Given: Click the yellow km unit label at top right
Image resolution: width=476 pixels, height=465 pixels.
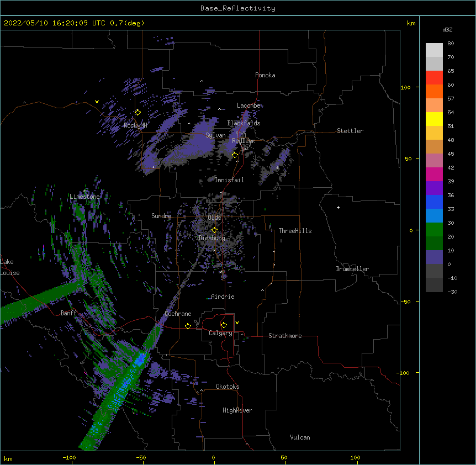Looking at the screenshot, I should pyautogui.click(x=411, y=23).
